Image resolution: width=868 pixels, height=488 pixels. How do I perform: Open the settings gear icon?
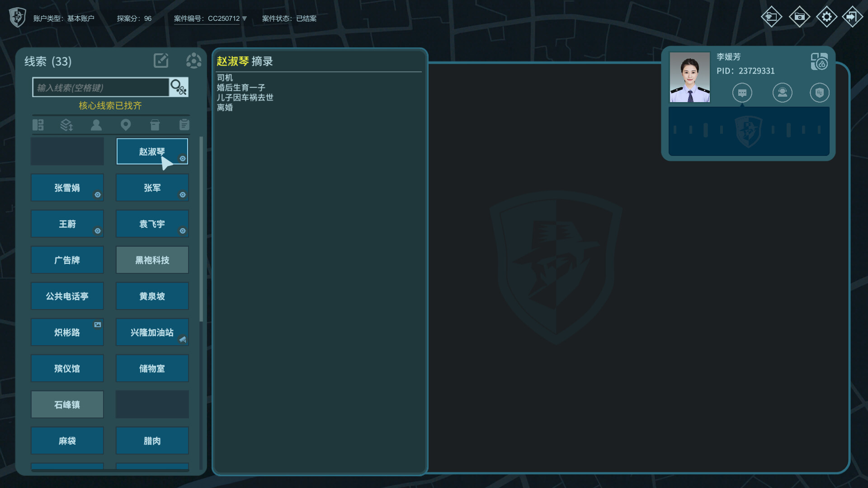[826, 17]
